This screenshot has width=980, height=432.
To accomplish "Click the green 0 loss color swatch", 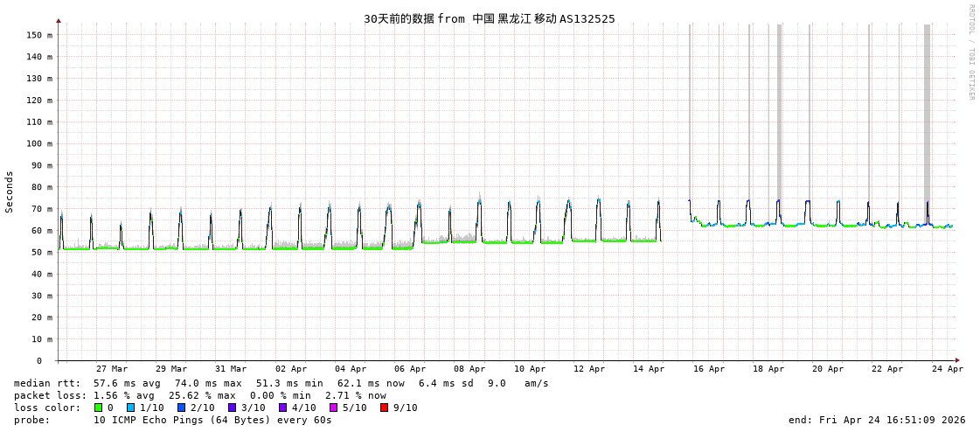I will coord(99,408).
